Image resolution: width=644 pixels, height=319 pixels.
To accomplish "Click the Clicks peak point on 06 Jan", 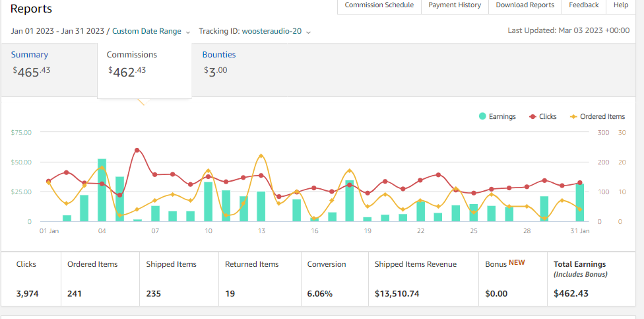I will coord(137,151).
